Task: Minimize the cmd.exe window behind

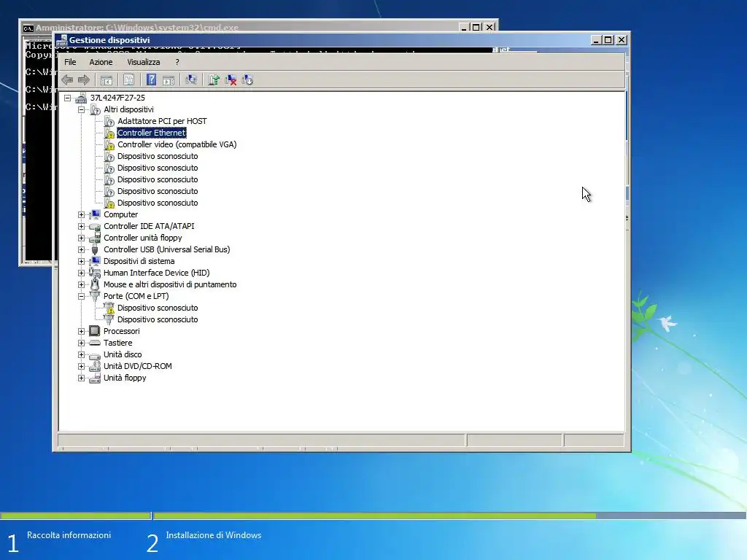Action: [463, 27]
